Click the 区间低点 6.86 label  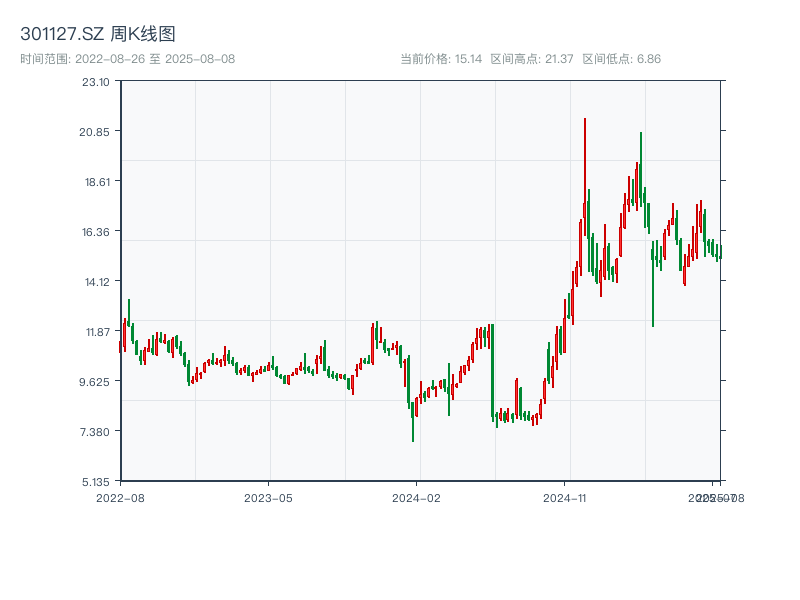coord(622,59)
